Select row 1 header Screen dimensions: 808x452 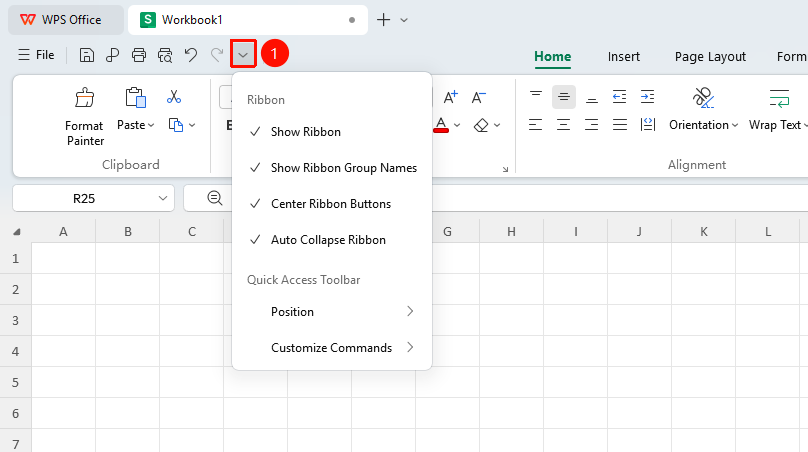[x=15, y=258]
